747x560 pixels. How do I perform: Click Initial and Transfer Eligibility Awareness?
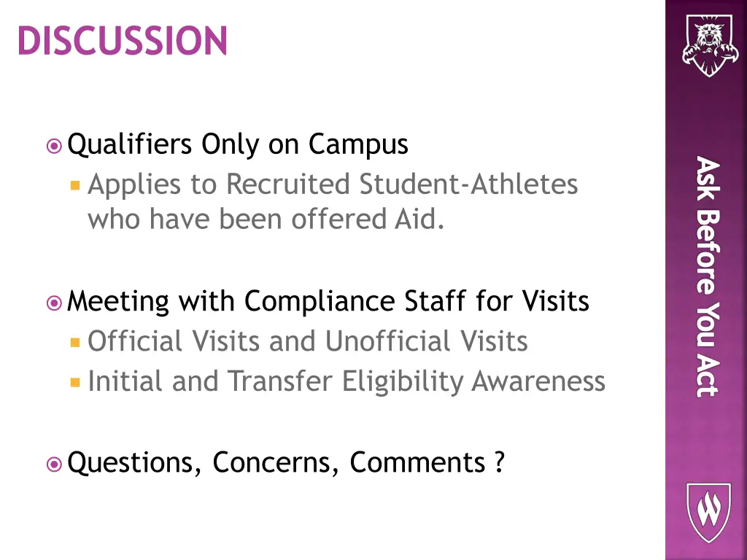pos(347,381)
